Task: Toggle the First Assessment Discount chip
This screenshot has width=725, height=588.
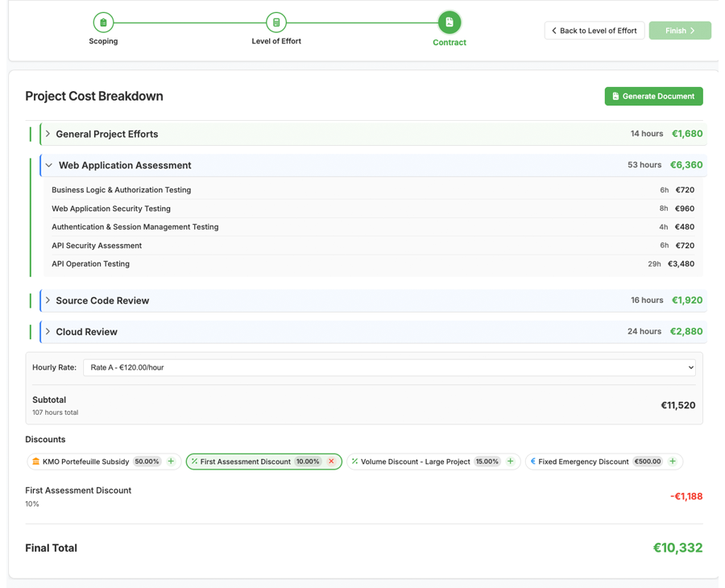Action: click(x=245, y=462)
